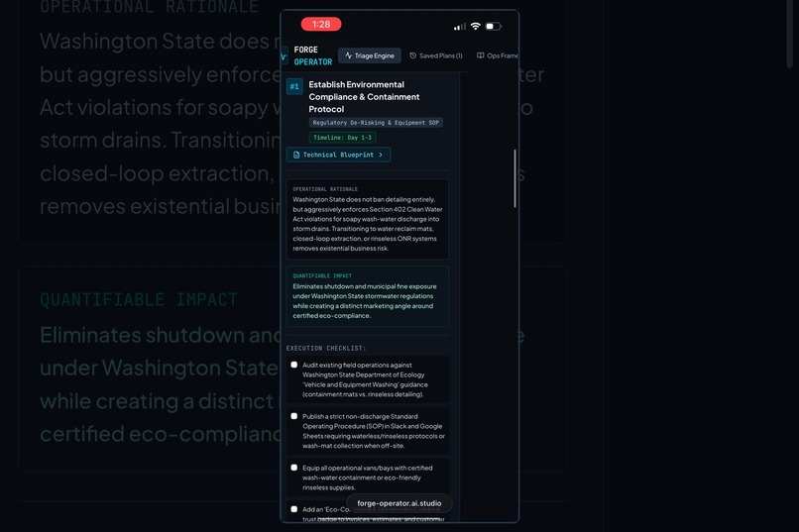Check the 'Add an Eco-Co...' badge item
The height and width of the screenshot is (532, 799).
point(294,509)
